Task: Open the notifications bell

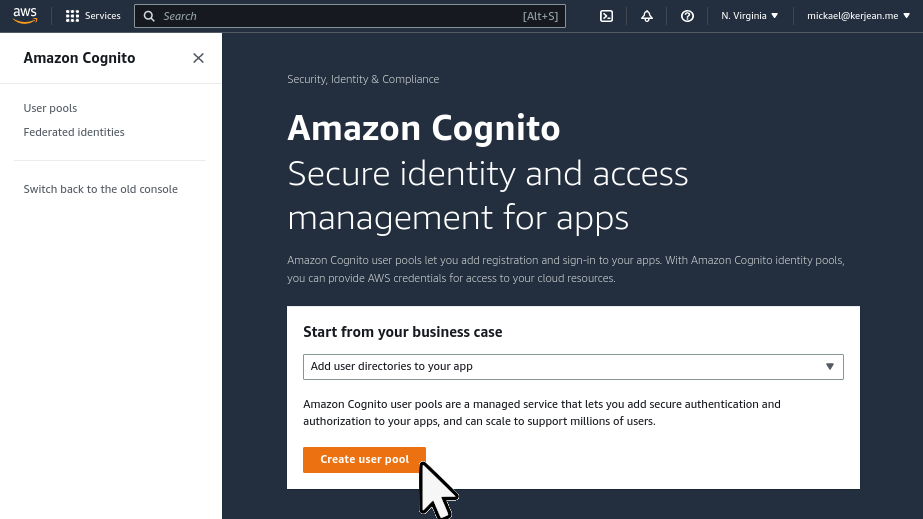Action: coord(647,16)
